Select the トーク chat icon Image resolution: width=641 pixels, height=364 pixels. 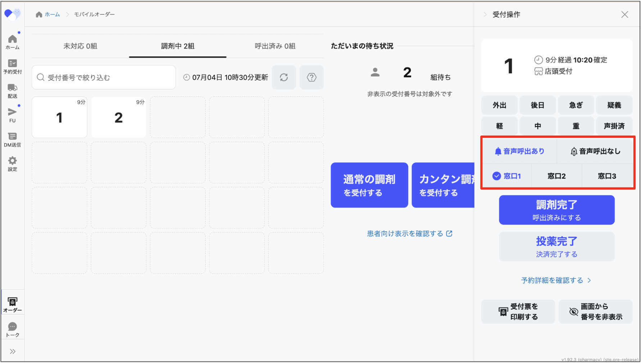coord(12,327)
